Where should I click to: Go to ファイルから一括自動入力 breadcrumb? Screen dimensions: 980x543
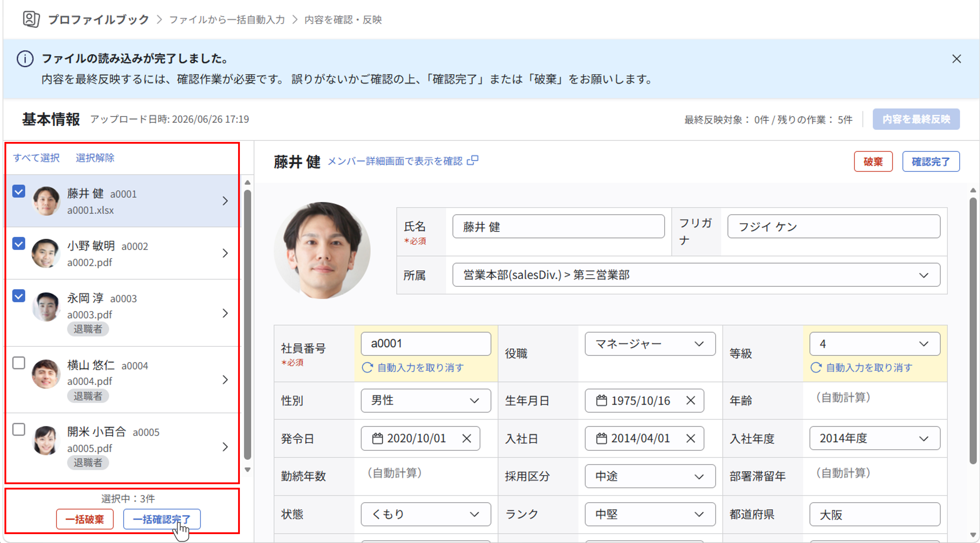click(x=227, y=19)
